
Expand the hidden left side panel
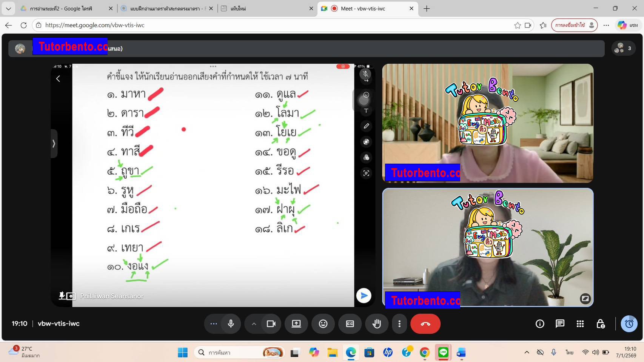(x=54, y=144)
